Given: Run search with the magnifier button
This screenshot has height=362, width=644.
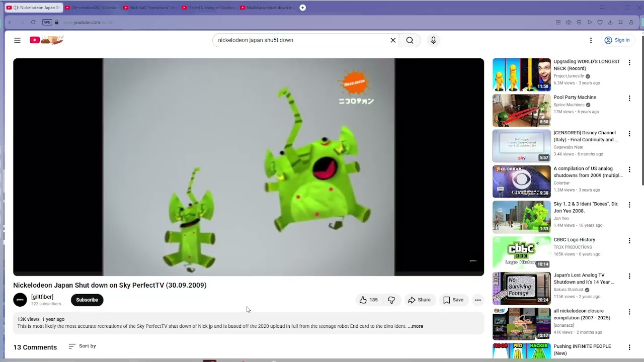Looking at the screenshot, I should (410, 40).
